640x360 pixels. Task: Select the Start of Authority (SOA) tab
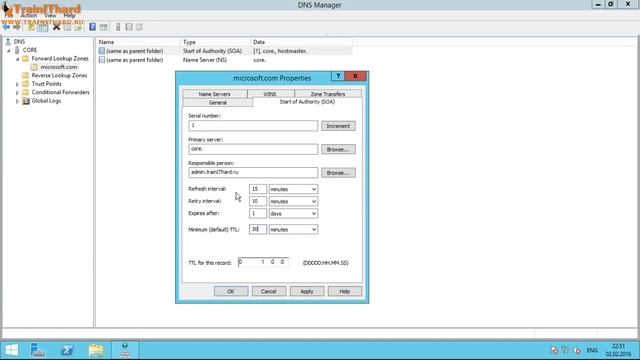pos(307,102)
